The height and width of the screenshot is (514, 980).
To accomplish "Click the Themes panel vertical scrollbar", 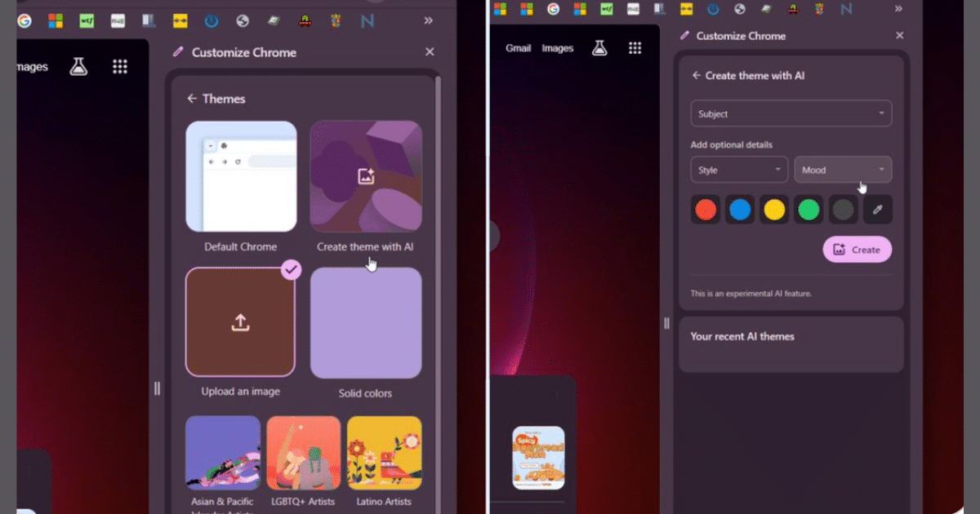I will click(x=438, y=294).
